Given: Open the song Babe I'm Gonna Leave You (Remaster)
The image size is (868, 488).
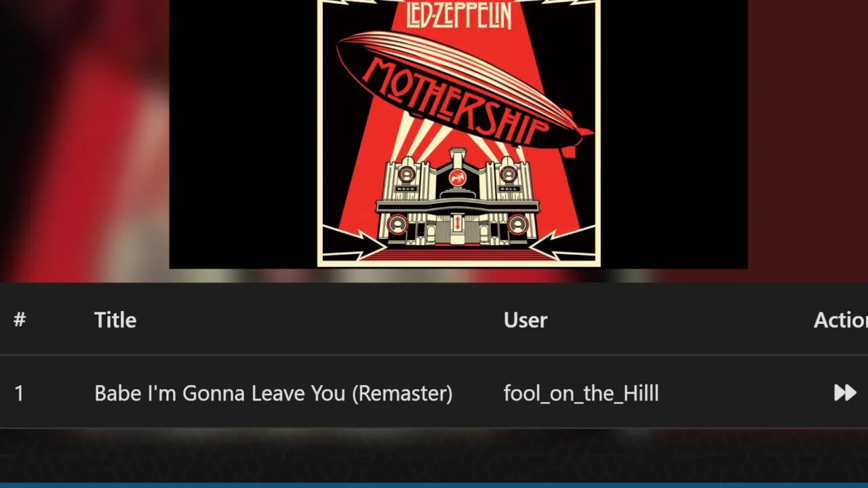Looking at the screenshot, I should tap(273, 393).
